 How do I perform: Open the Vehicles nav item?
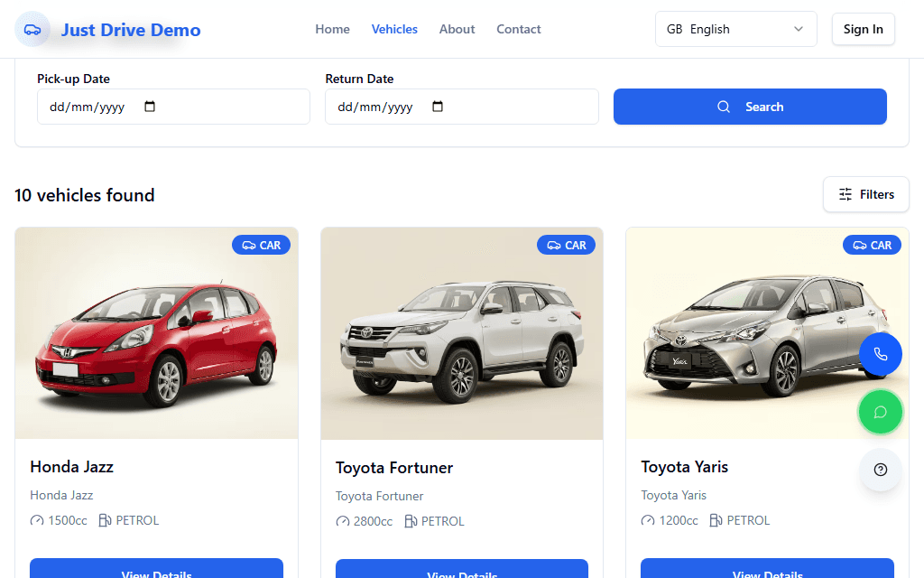click(394, 29)
